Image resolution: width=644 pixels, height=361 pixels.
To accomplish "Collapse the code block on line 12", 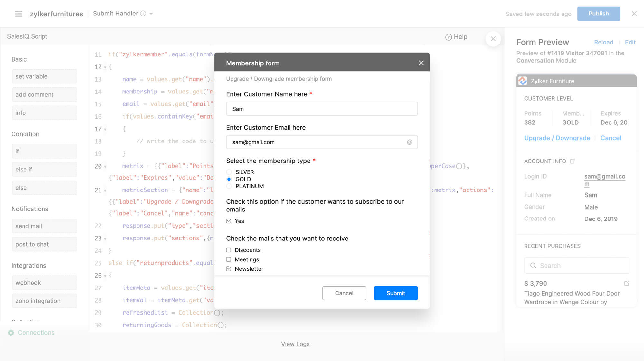I will pyautogui.click(x=104, y=67).
